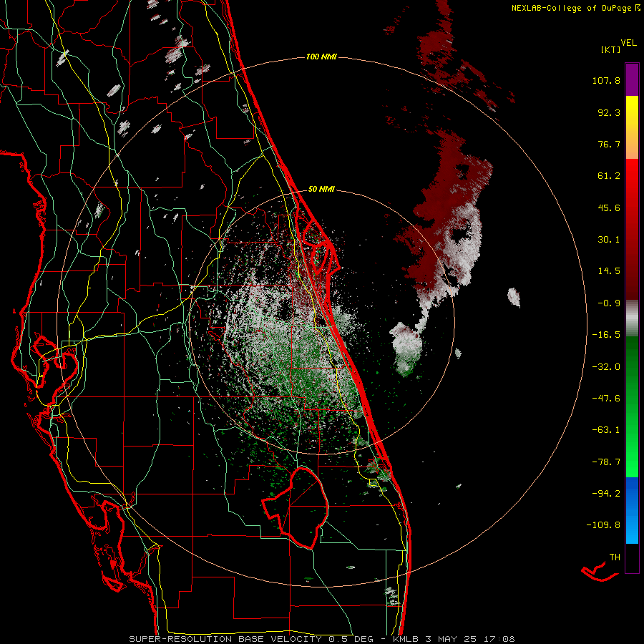Select the -63.1 velocity scale value
The height and width of the screenshot is (644, 644).
[x=606, y=430]
